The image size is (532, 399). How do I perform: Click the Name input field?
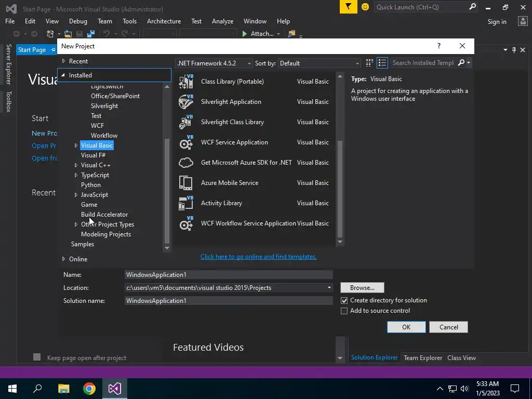(x=229, y=275)
